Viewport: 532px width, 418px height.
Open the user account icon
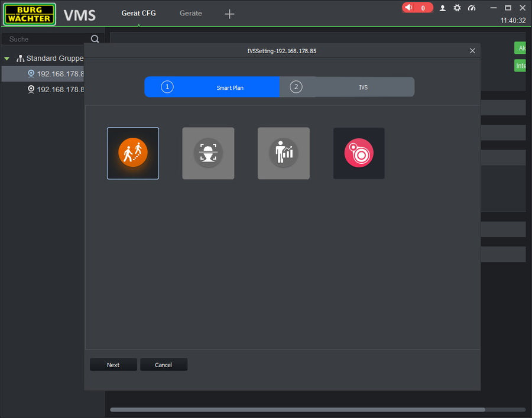[442, 8]
